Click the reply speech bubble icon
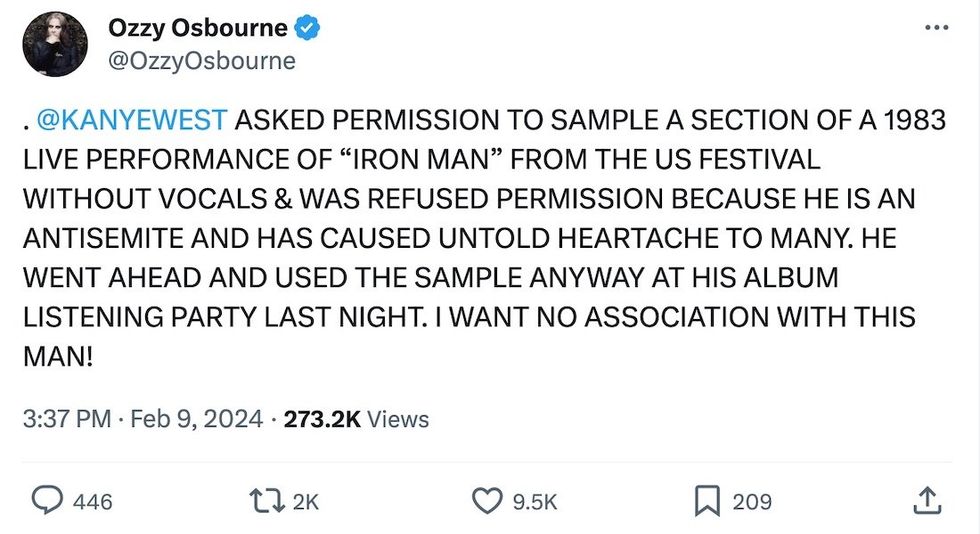Viewport: 980px width, 534px height. pos(46,499)
